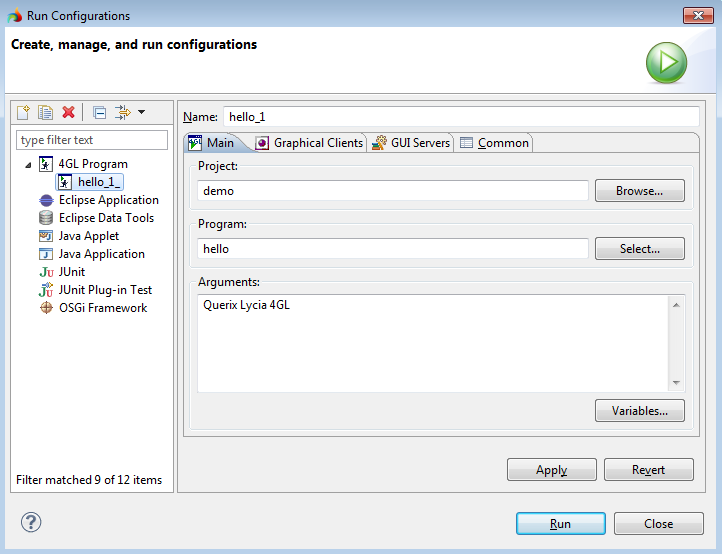Select hello_1_ configuration in tree
This screenshot has width=722, height=554.
coord(98,182)
